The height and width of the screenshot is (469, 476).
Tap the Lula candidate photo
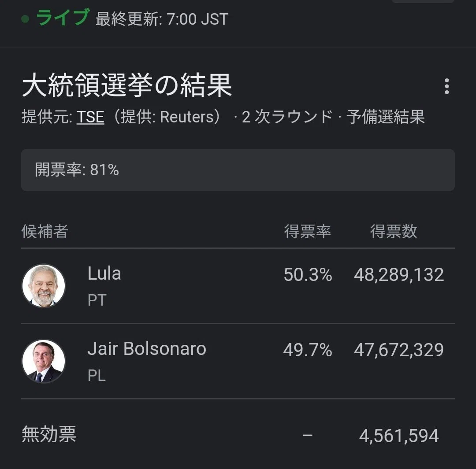44,286
